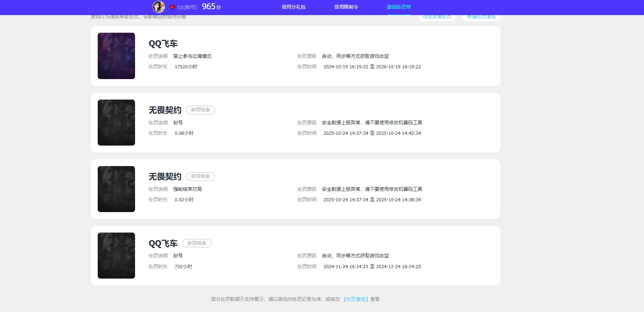This screenshot has height=312, width=644.
Task: Click 安全数据上报异常 reason in 0.02小时 record
Action: tap(372, 189)
